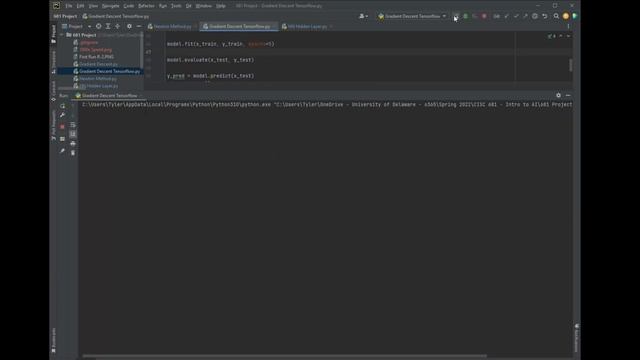Click the model.evaluate(x_test, y_test) code line

tap(210, 60)
